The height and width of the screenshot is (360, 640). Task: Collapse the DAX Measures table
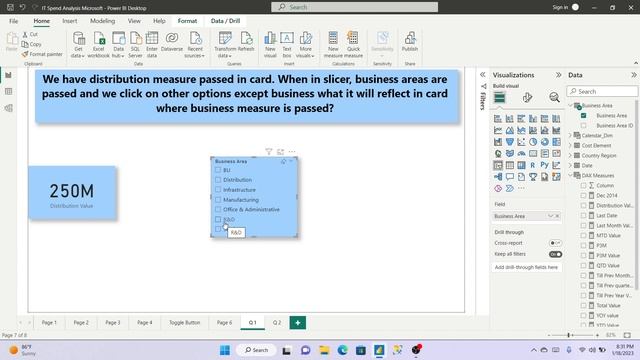[570, 175]
